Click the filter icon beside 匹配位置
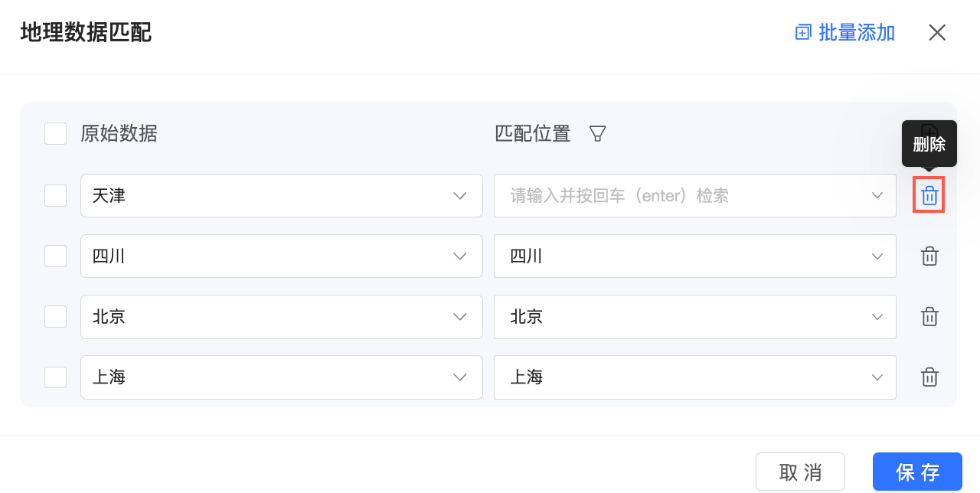 coord(597,134)
